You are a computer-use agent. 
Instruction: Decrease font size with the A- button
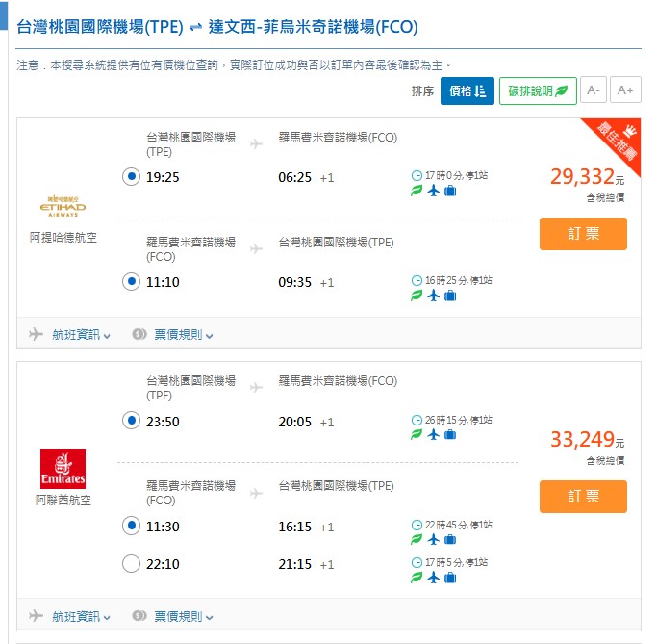(594, 91)
